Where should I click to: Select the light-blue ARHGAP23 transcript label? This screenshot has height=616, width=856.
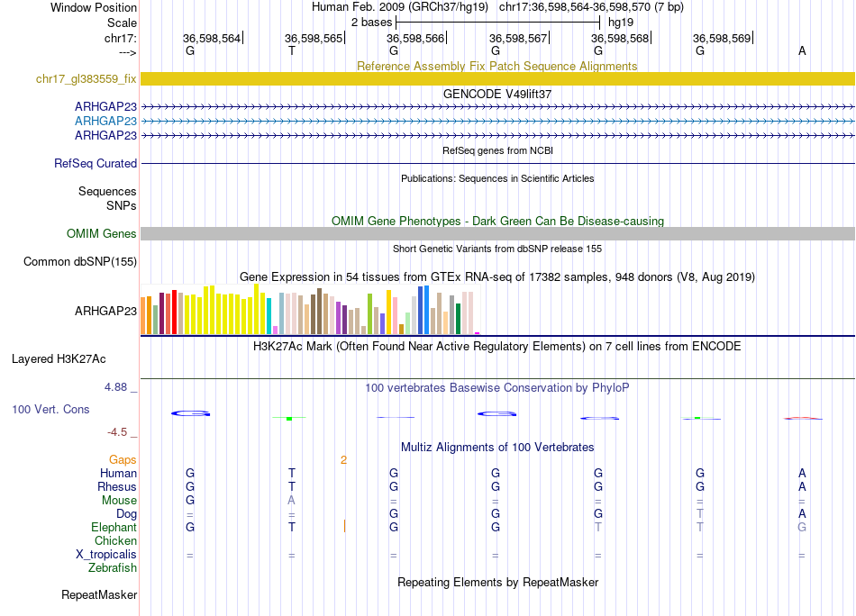tap(105, 121)
